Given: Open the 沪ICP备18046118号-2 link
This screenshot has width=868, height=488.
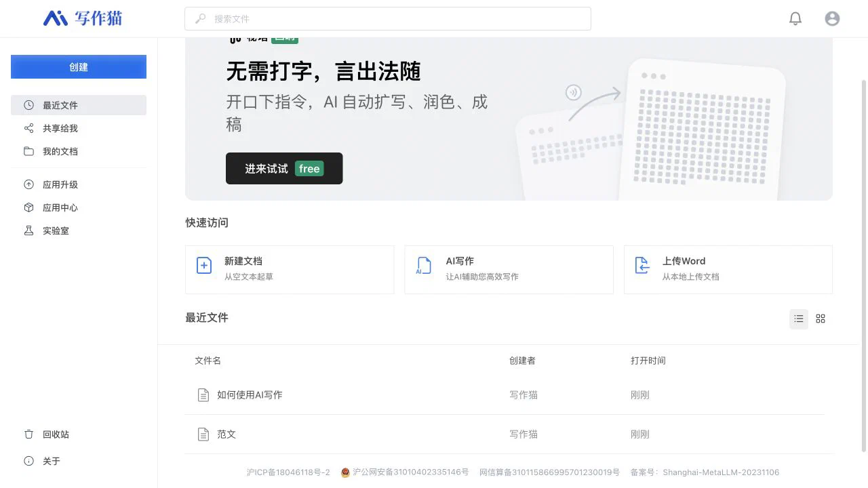Looking at the screenshot, I should (288, 472).
